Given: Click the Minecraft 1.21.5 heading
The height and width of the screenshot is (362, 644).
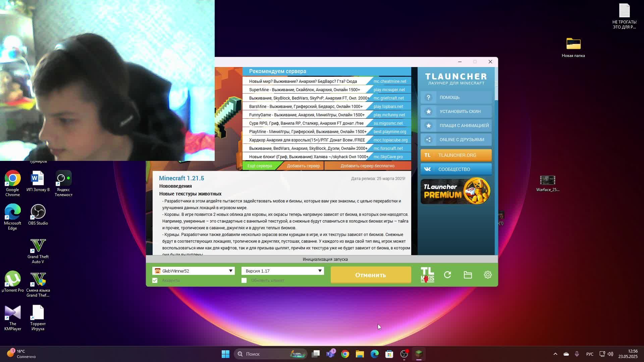Looking at the screenshot, I should coord(181,178).
